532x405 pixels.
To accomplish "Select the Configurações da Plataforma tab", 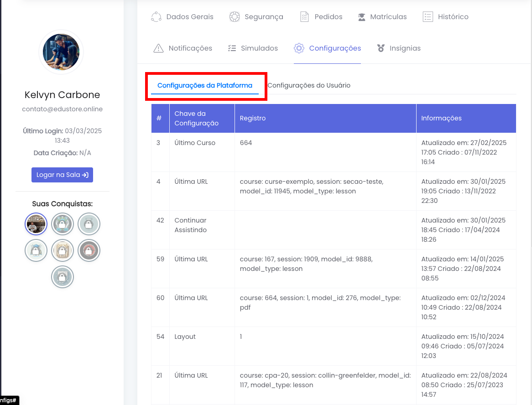I will point(205,85).
